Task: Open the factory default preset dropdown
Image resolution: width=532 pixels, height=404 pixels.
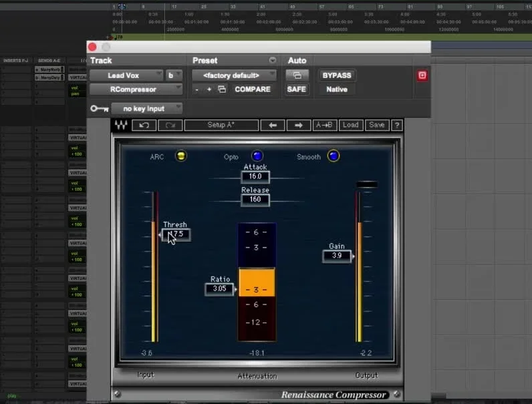Action: [234, 75]
